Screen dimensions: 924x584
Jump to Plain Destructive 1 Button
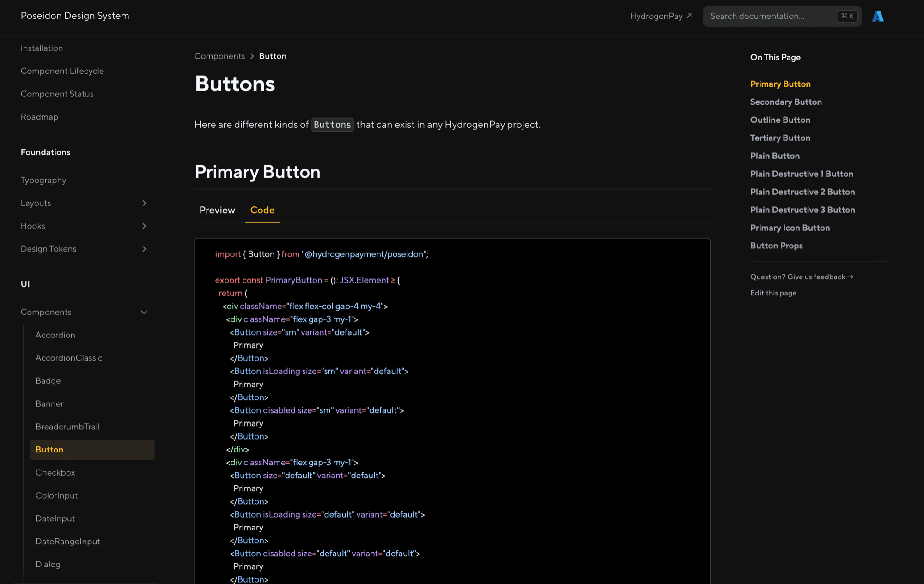802,174
